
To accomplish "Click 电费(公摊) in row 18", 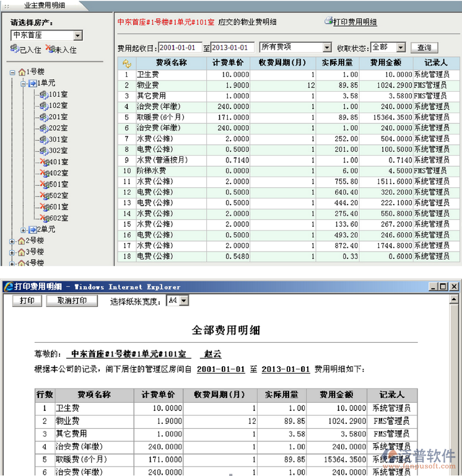I will 155,256.
